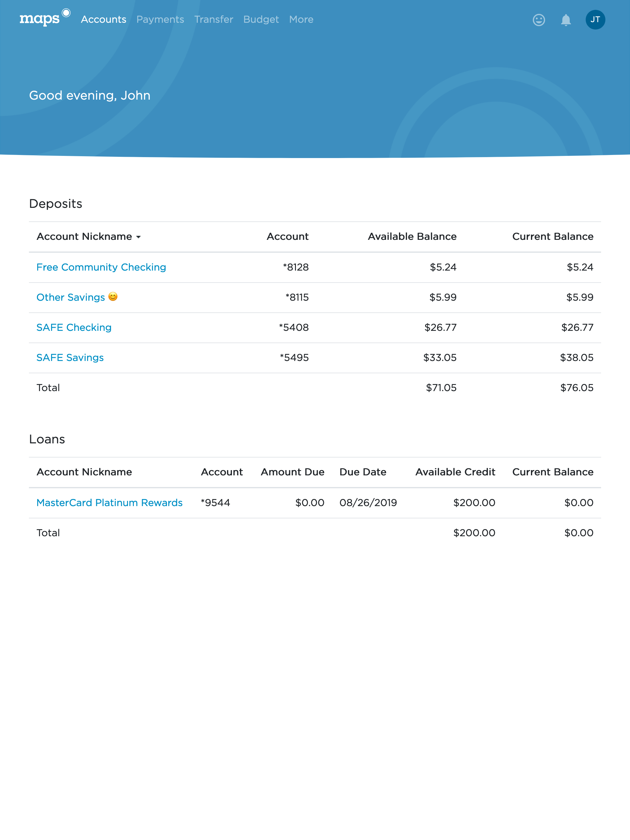Screen dimensions: 630x840
Task: Go to the Accounts tab
Action: click(103, 19)
